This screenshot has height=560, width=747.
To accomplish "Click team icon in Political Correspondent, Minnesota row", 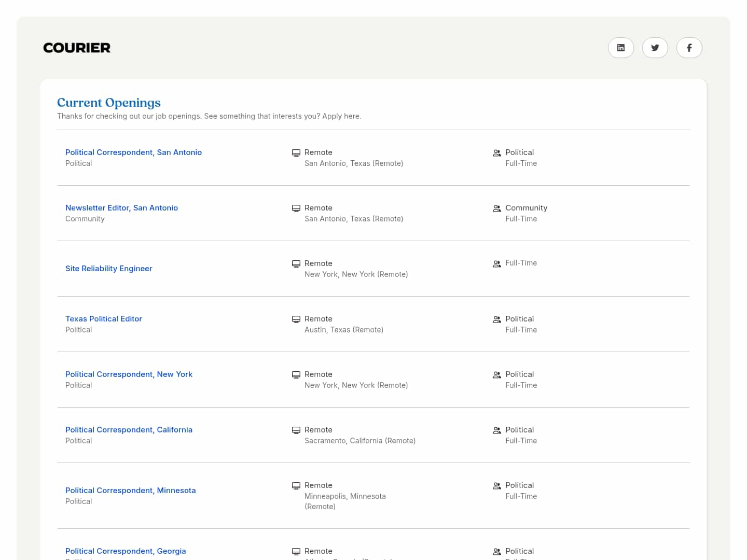I will coord(496,486).
